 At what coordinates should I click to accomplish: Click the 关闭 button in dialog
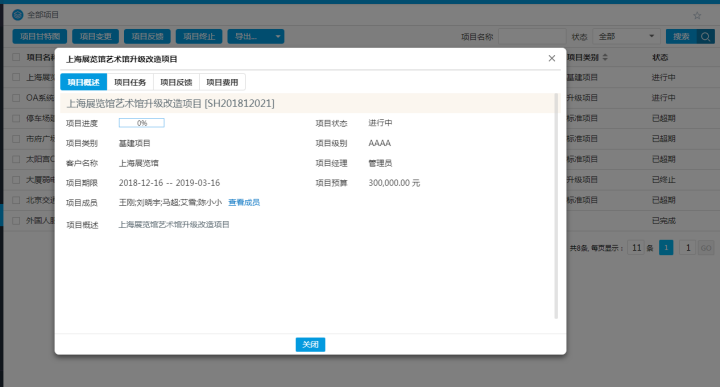(310, 344)
